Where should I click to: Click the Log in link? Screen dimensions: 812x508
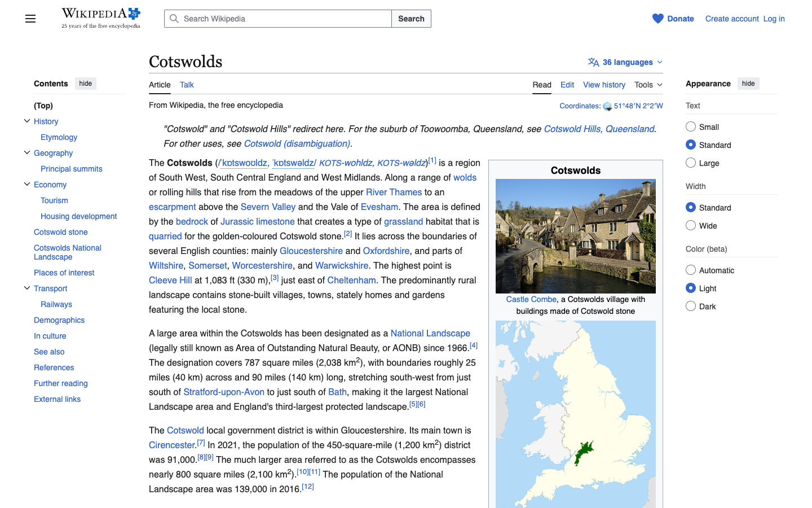point(774,19)
